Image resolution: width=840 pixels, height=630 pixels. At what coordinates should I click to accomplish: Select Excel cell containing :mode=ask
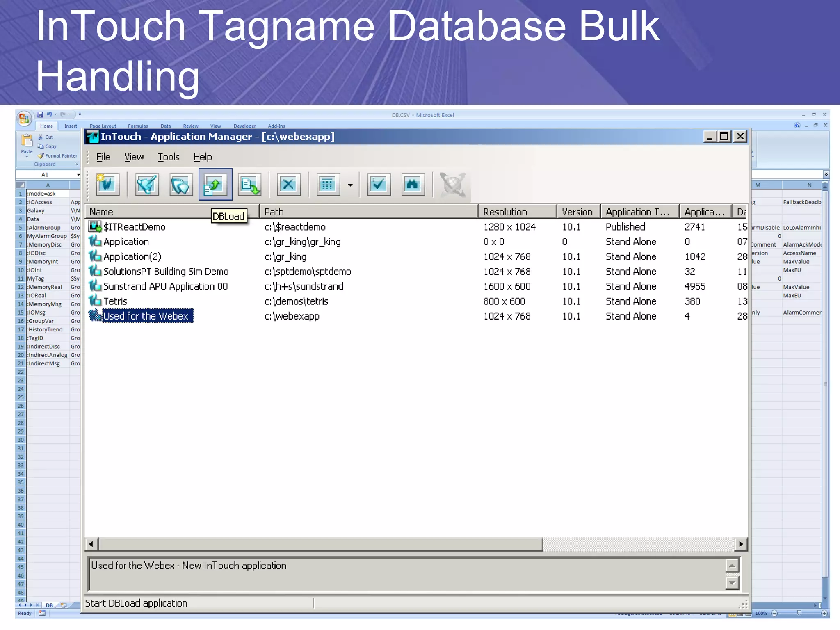pos(48,194)
